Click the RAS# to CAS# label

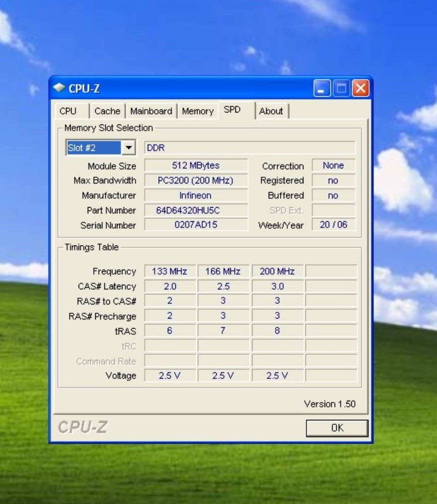106,301
